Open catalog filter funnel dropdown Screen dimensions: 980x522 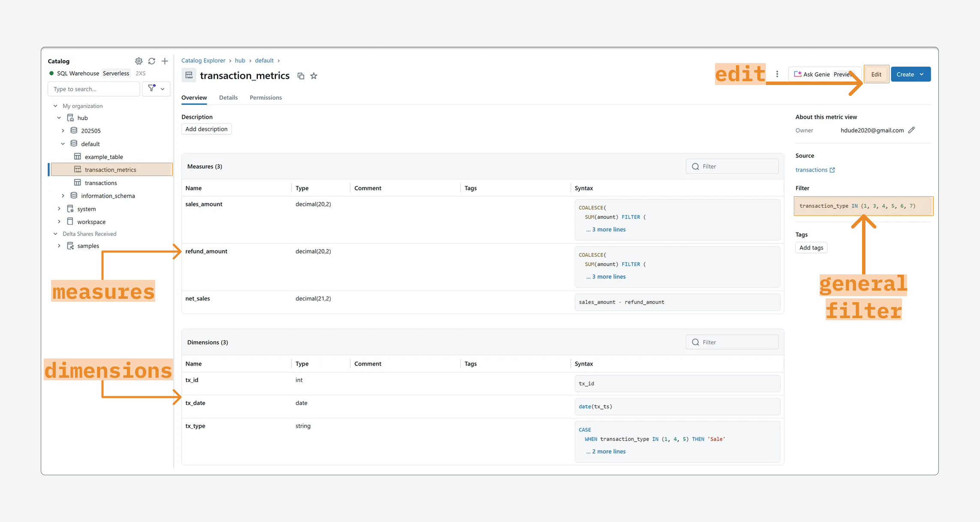click(x=156, y=88)
